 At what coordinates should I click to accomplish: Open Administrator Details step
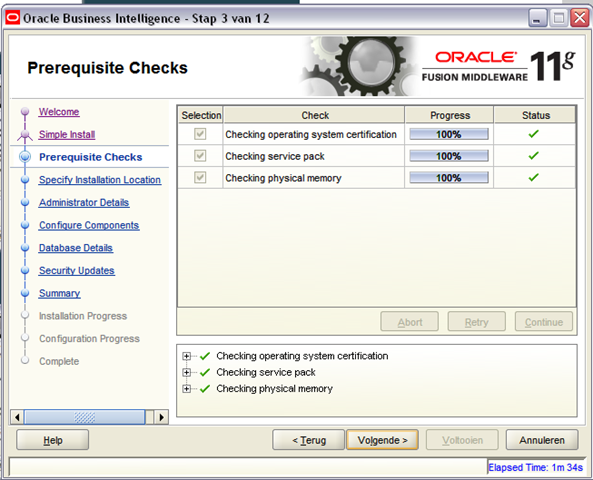(84, 202)
